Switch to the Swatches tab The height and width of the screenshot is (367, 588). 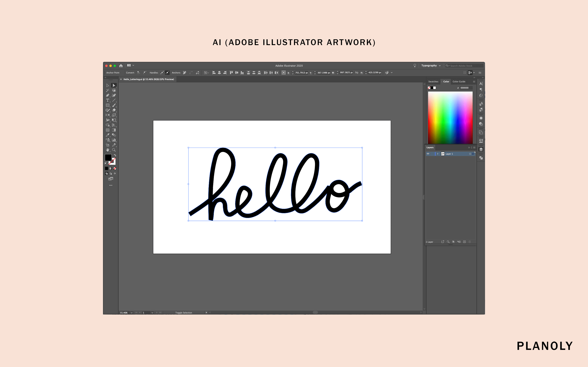click(x=433, y=82)
